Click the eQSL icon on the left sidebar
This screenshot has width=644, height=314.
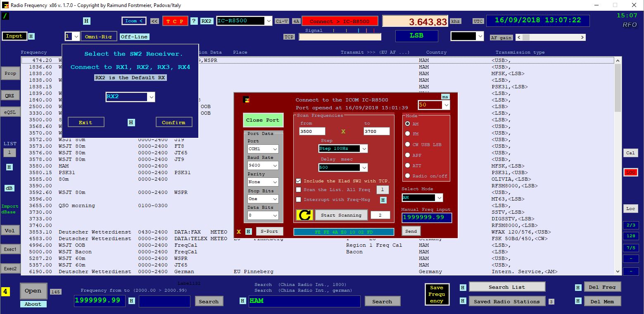[x=10, y=112]
